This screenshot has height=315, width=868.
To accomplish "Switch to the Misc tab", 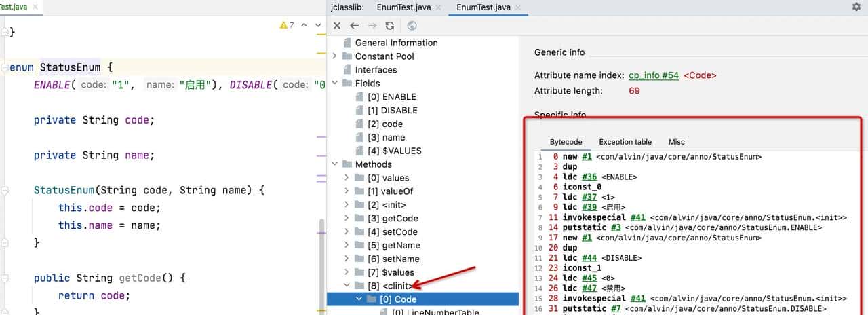I will [x=676, y=142].
